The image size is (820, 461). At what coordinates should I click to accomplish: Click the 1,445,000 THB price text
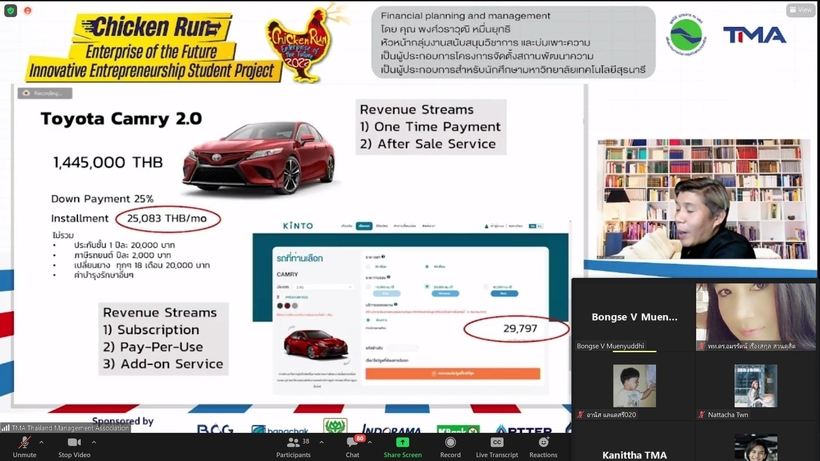(108, 163)
